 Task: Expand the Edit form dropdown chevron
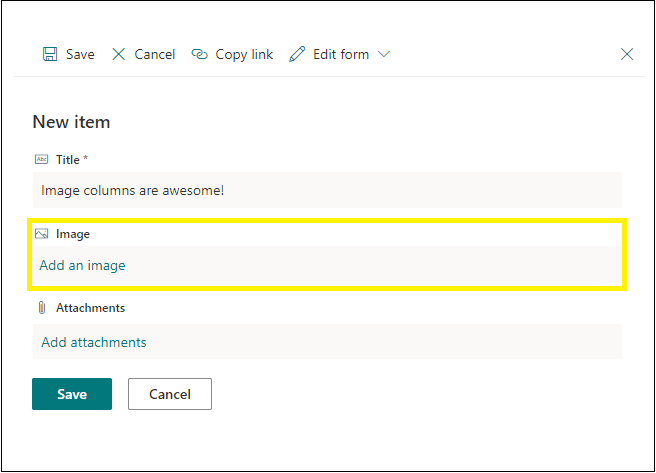coord(384,54)
